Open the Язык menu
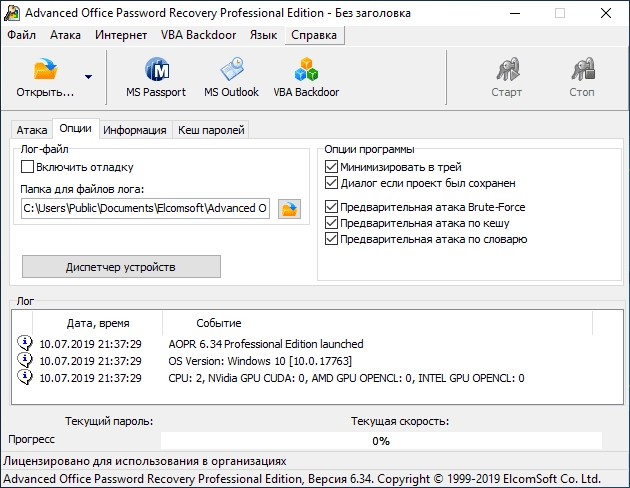The width and height of the screenshot is (630, 488). pos(263,35)
